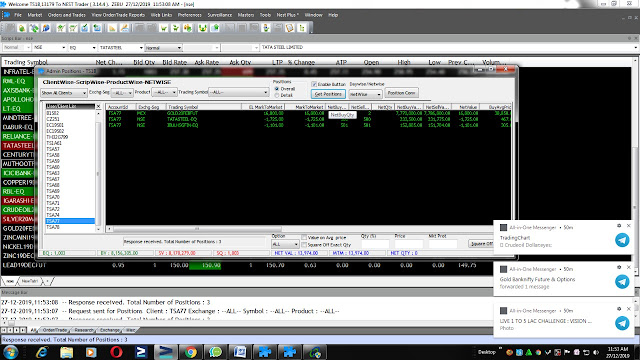This screenshot has height=360, width=640.
Task: Click the blue clipboard with checkmark toolbar icon
Action: click(x=84, y=28)
